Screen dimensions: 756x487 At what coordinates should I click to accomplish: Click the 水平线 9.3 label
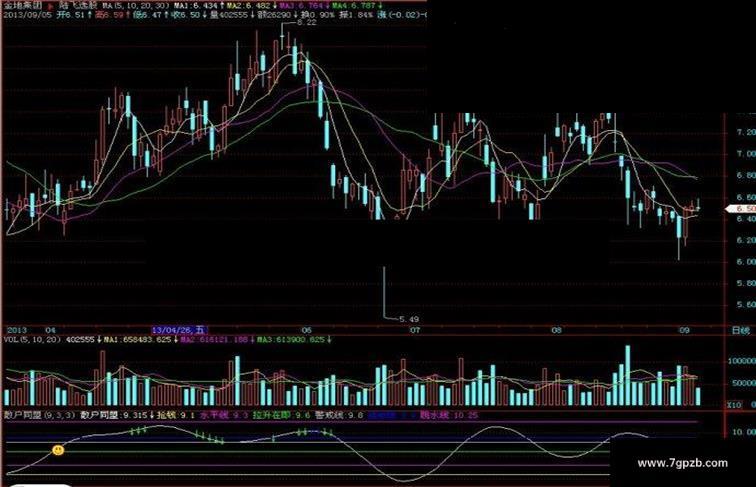click(224, 415)
